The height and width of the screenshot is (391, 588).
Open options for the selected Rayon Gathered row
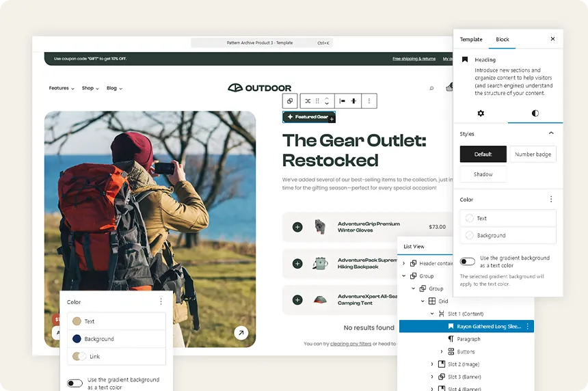point(528,326)
